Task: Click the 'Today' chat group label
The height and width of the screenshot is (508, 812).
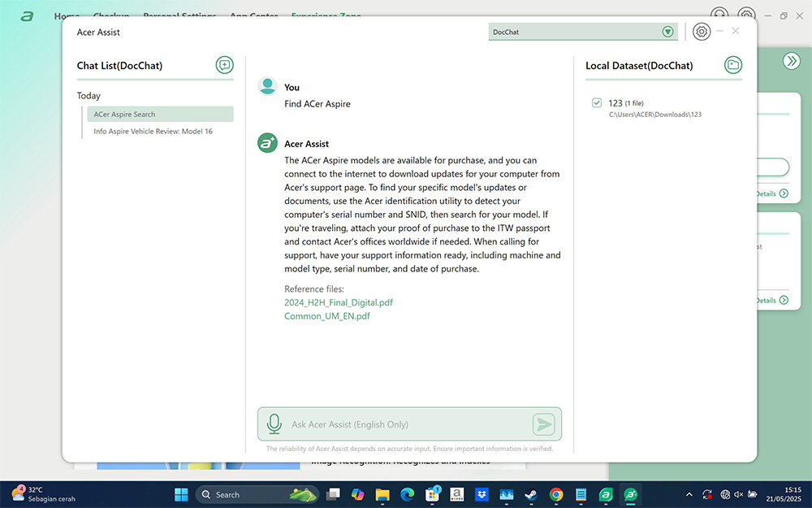Action: tap(89, 95)
